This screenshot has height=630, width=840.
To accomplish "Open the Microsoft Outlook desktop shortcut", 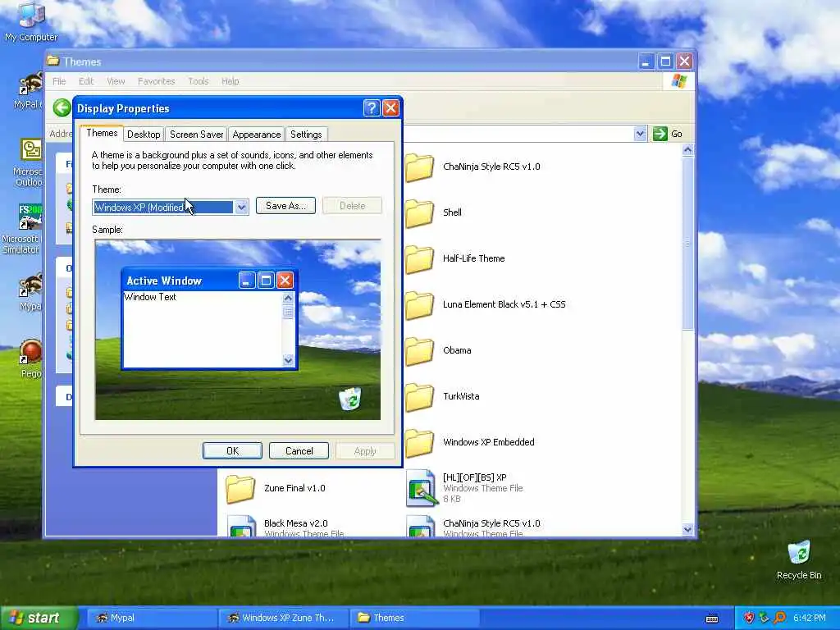I will point(29,150).
